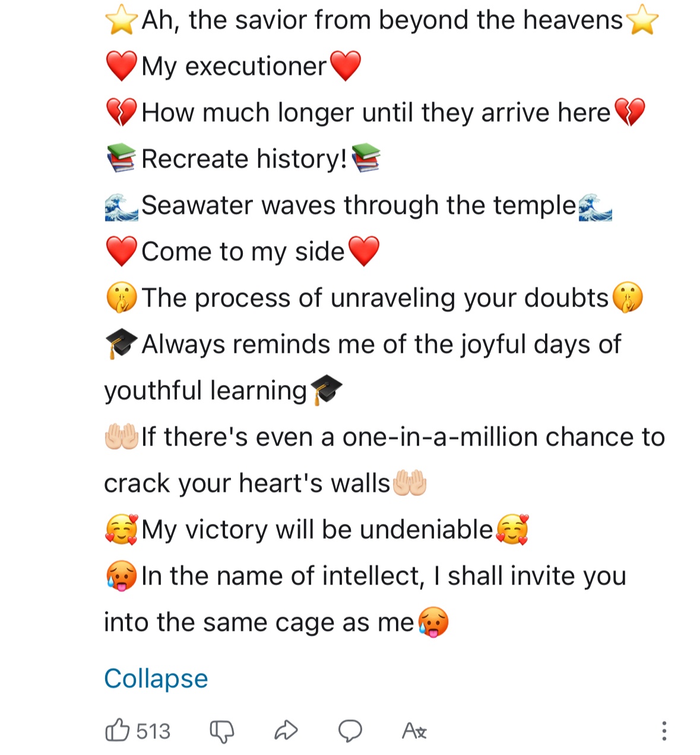Screen dimensions: 700x755
Task: Click the shushing face after "your doubts"
Action: click(x=627, y=298)
